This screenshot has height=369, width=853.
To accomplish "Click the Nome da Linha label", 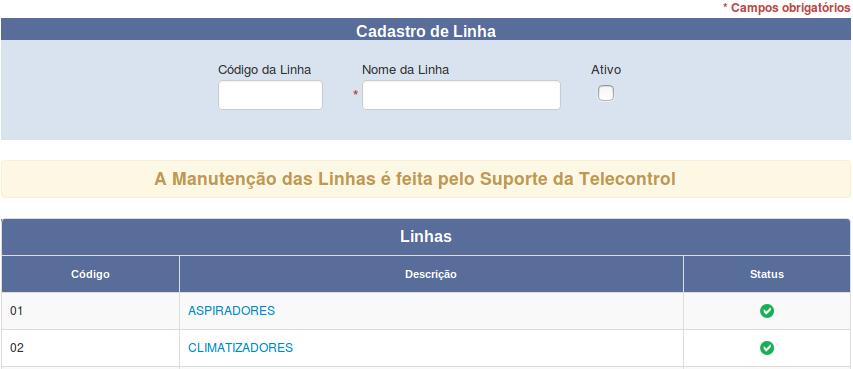I will tap(405, 70).
